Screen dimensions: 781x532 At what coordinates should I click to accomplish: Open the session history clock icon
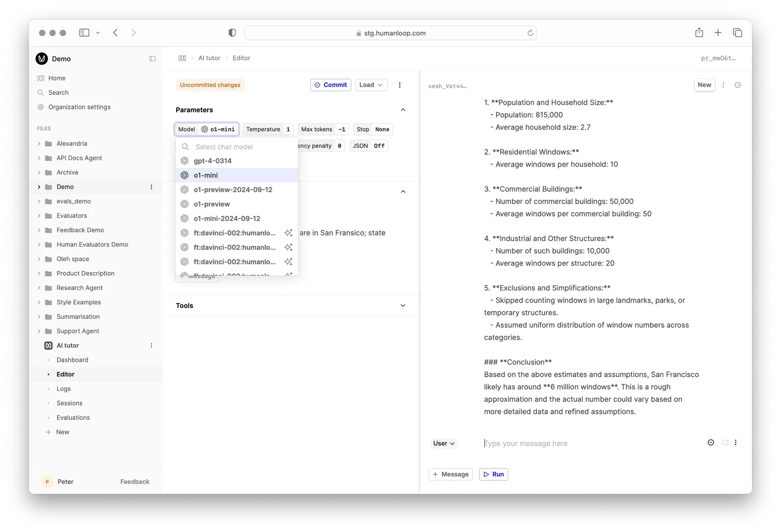[x=738, y=85]
